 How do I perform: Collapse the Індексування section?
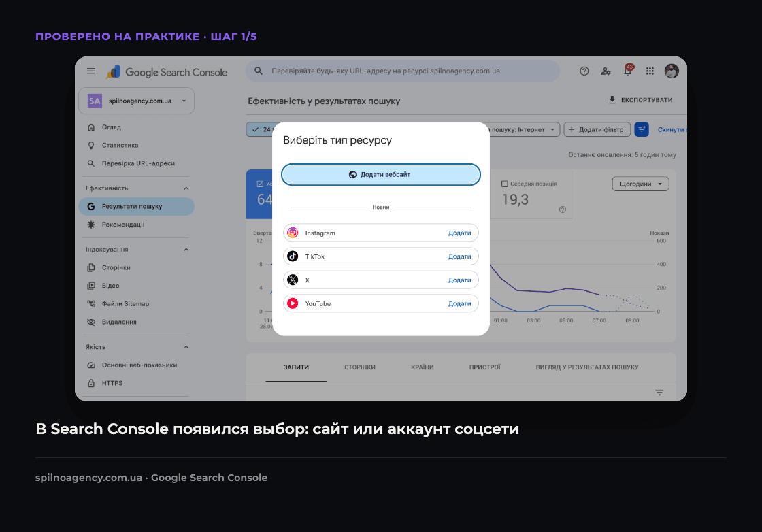(x=186, y=249)
